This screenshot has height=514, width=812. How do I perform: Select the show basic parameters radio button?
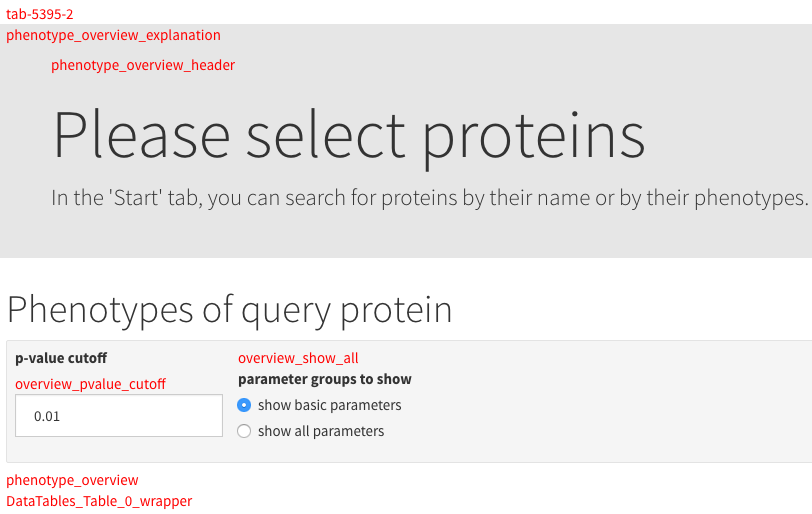(244, 405)
